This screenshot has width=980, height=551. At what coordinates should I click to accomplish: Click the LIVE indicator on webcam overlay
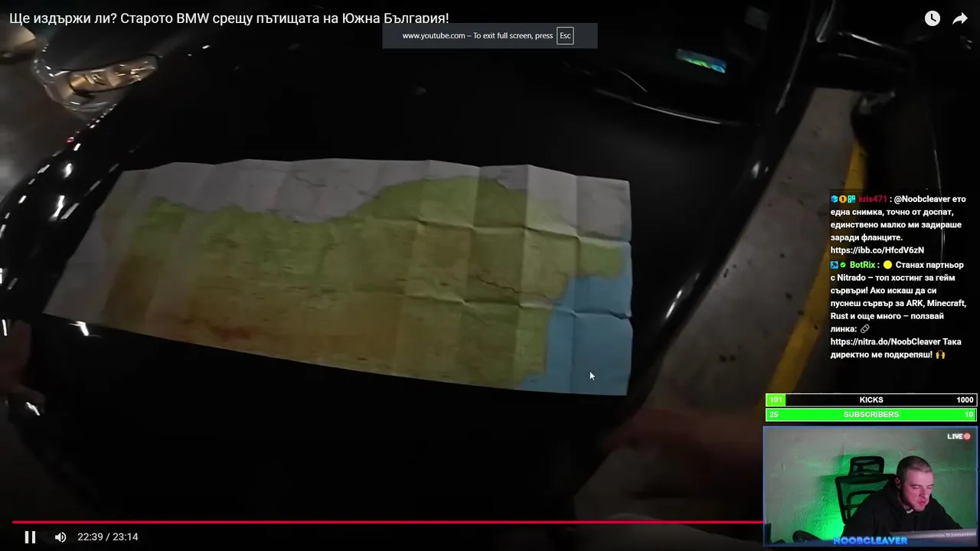[959, 436]
